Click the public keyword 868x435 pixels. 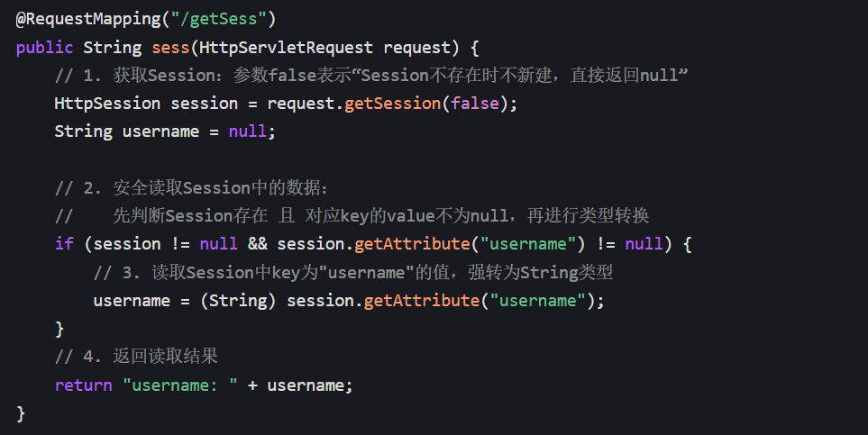click(44, 48)
